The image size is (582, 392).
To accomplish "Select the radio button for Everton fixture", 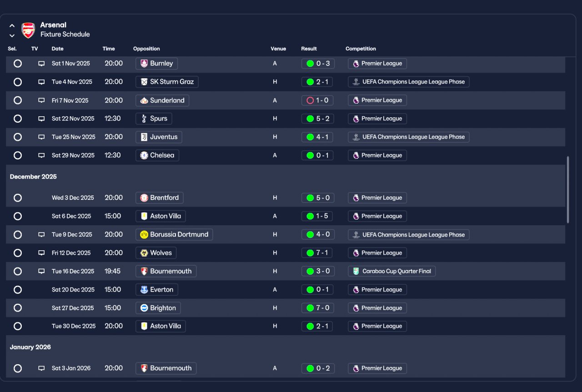I will [18, 289].
